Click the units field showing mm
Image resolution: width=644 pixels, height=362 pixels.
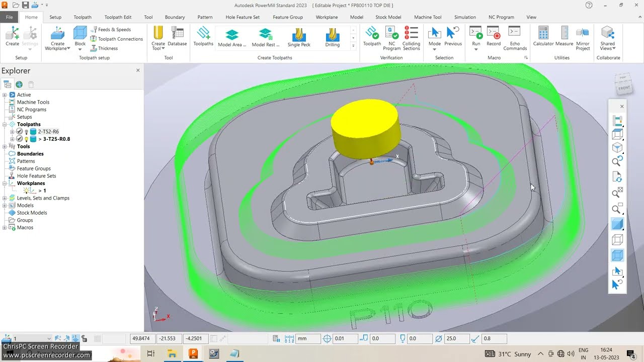click(308, 339)
